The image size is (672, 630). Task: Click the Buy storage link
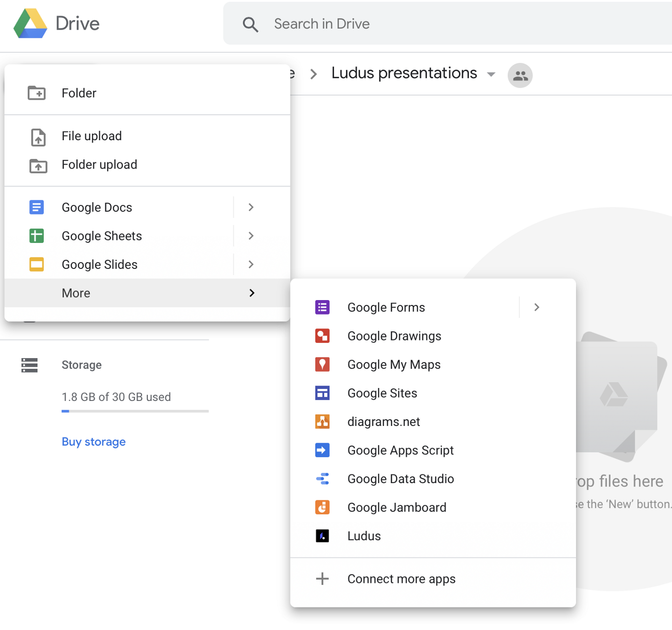(94, 442)
